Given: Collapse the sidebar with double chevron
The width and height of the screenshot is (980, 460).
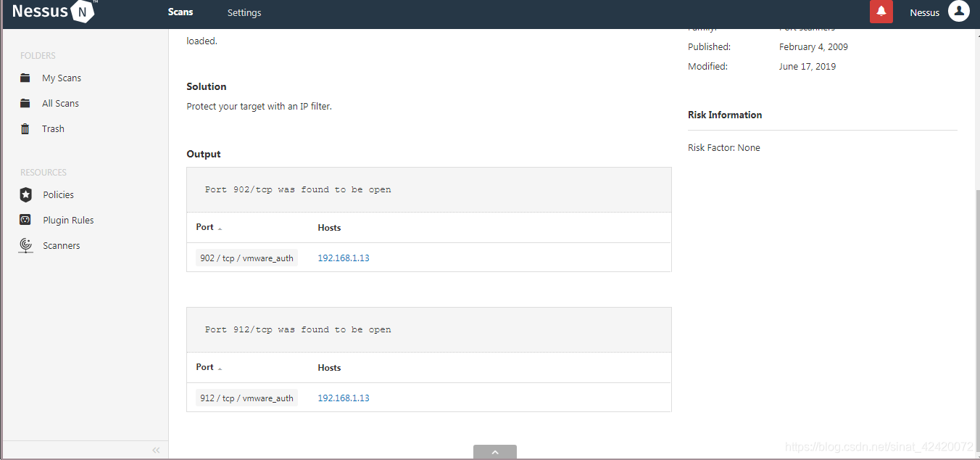Looking at the screenshot, I should click(156, 450).
